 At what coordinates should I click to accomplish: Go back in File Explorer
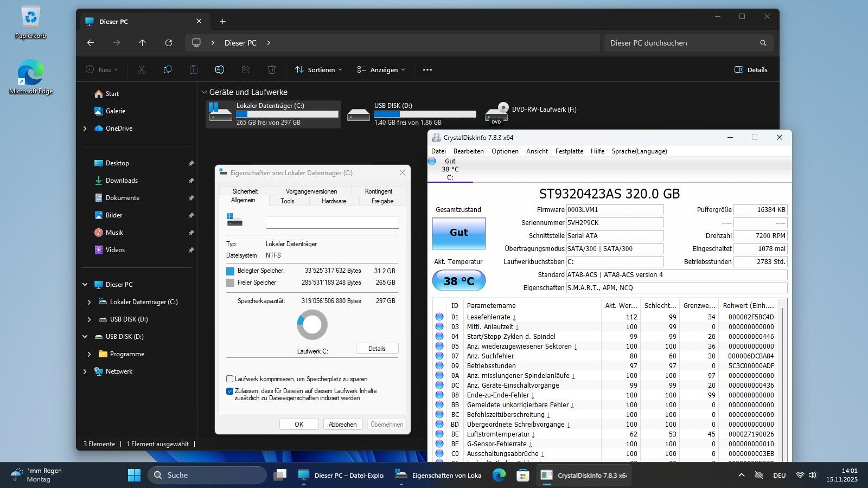point(91,43)
